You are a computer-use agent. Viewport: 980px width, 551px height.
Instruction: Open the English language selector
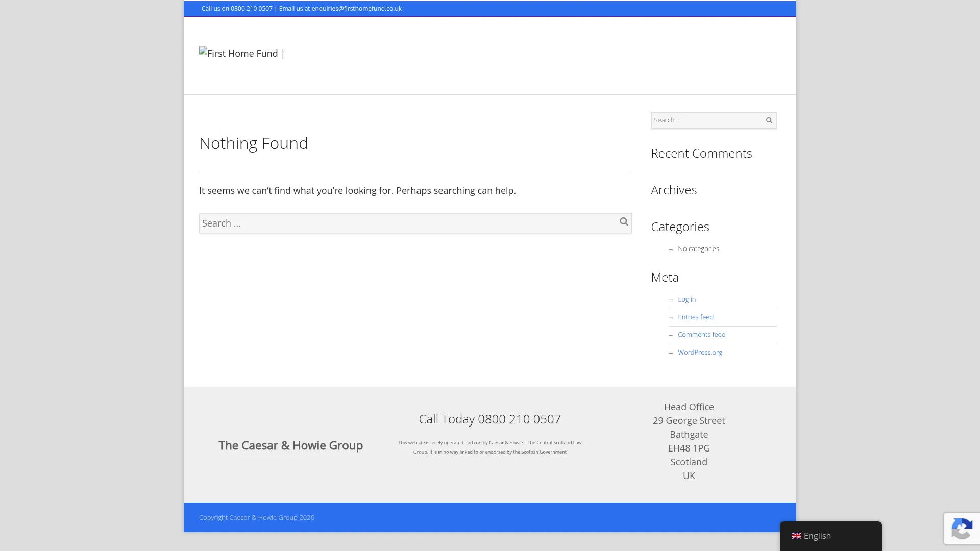coord(830,536)
